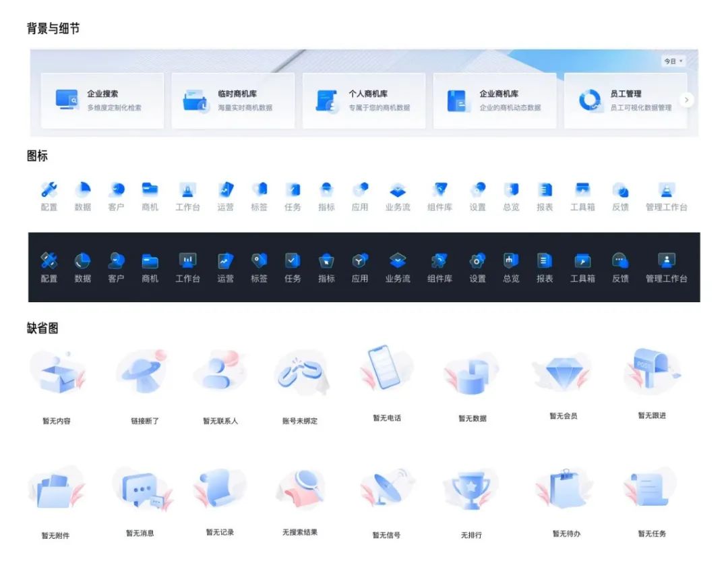Select the 暂无数据 illustration

[x=471, y=373]
